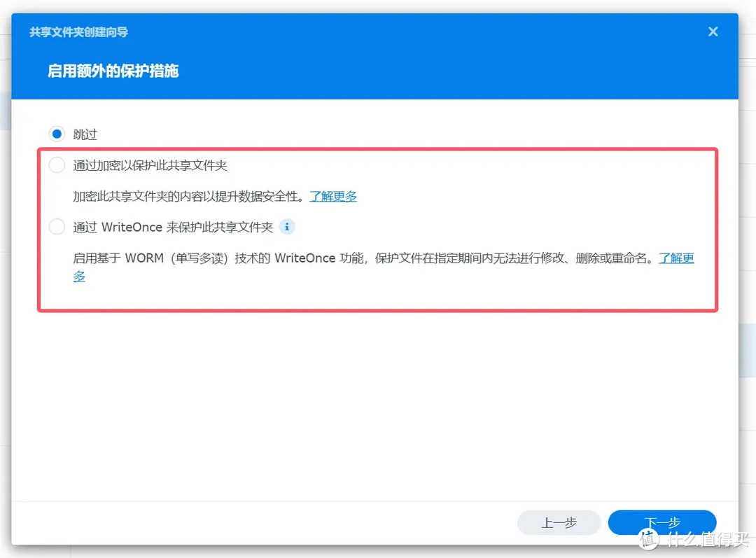This screenshot has width=756, height=558.
Task: Open the WriteOnce info tooltip icon
Action: 286,226
